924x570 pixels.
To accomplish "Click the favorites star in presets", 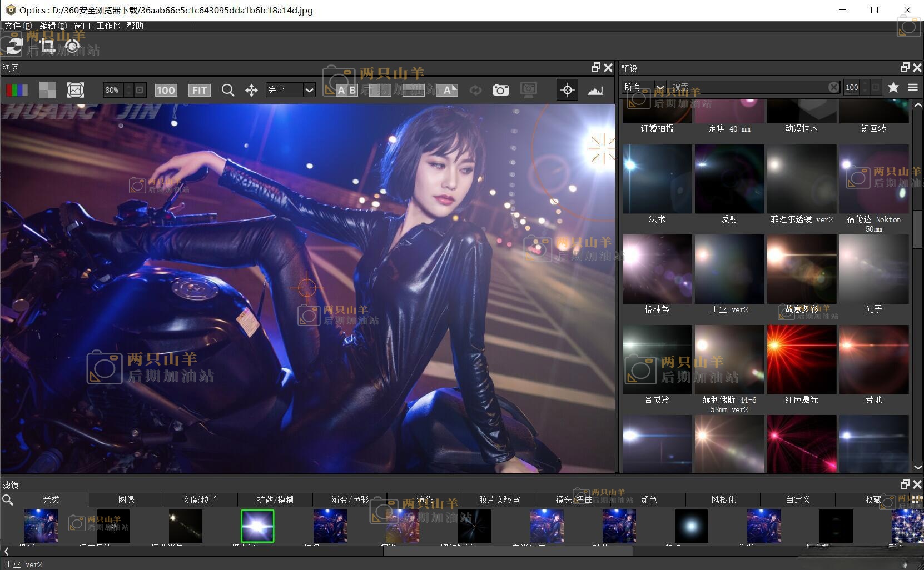I will 893,87.
